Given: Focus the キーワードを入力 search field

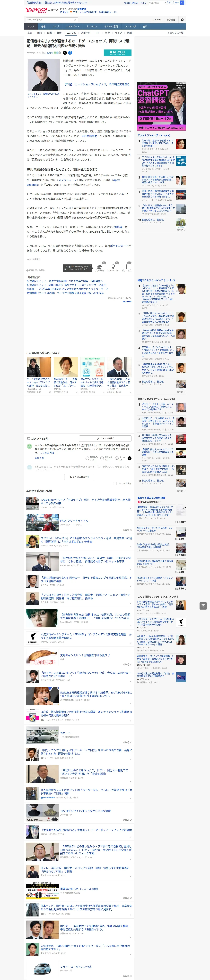Looking at the screenshot, I should pyautogui.click(x=49, y=20).
